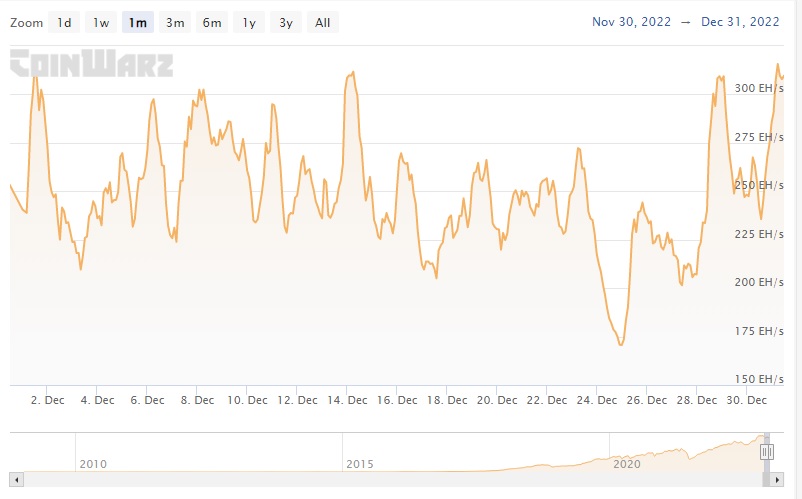Choose the 6m zoom option

[x=212, y=22]
